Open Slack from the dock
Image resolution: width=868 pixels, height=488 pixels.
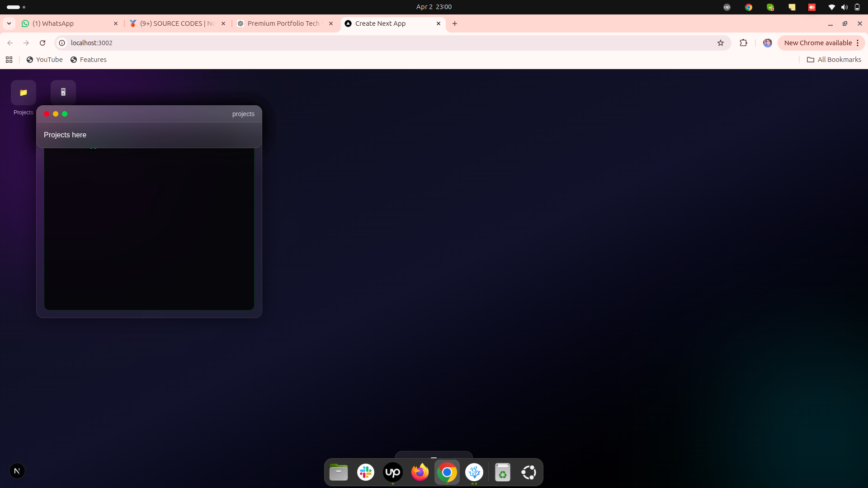pos(365,473)
